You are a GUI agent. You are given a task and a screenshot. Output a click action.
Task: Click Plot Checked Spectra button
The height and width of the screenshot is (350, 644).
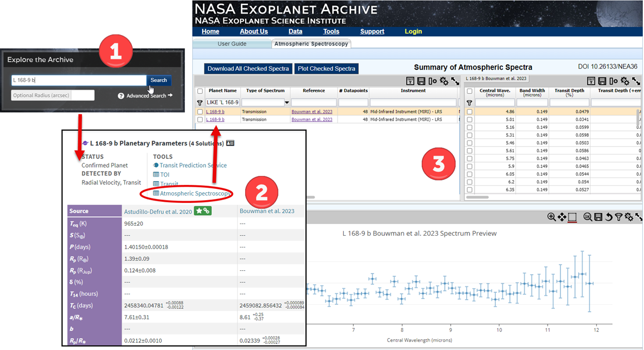[x=326, y=69]
